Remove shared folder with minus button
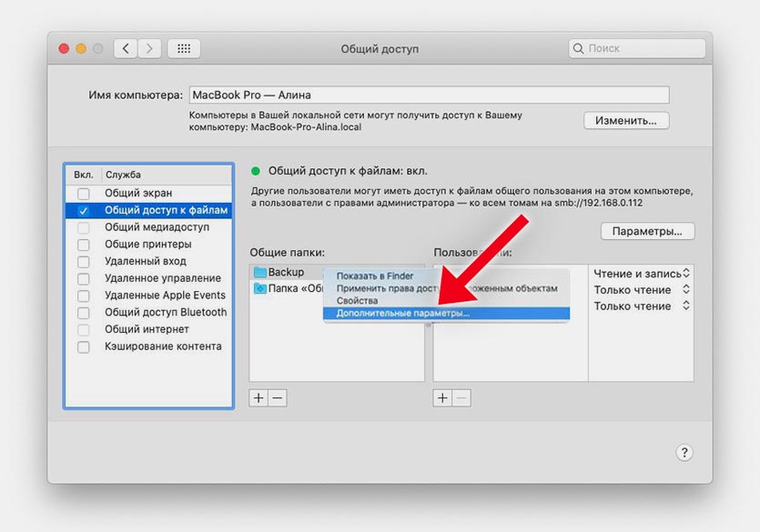The width and height of the screenshot is (760, 532). click(x=278, y=398)
